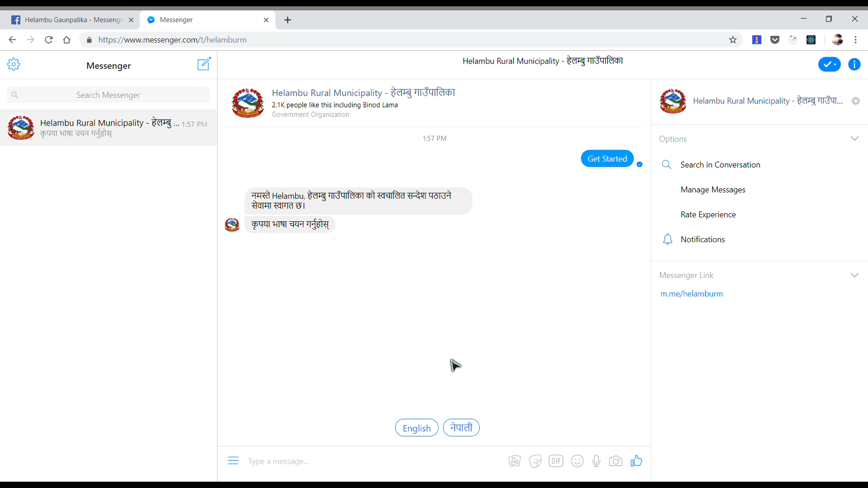This screenshot has height=488, width=868.
Task: Choose नेपाली quick reply
Action: point(461,427)
